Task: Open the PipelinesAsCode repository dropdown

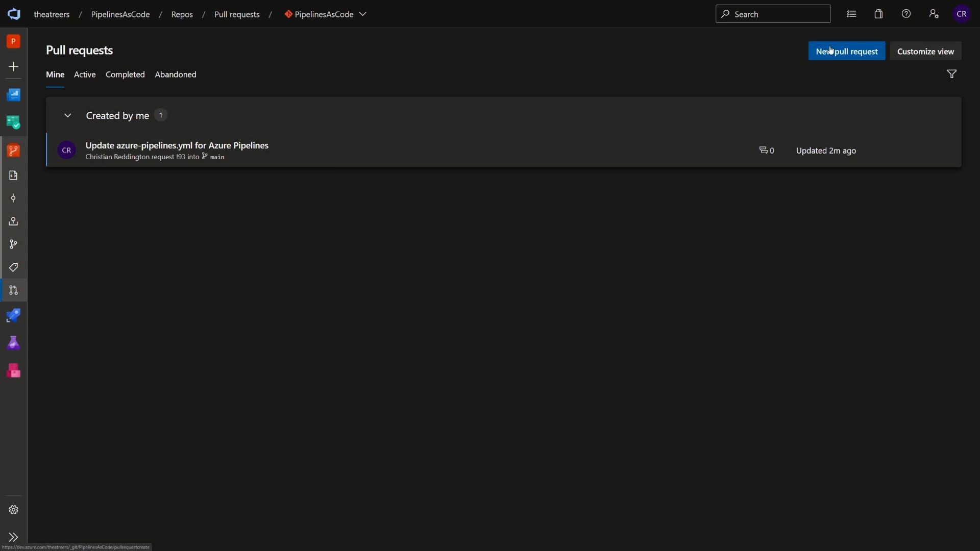Action: pyautogui.click(x=363, y=14)
